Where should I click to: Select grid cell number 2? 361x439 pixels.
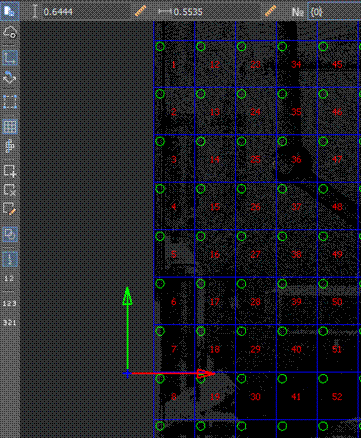pos(174,112)
